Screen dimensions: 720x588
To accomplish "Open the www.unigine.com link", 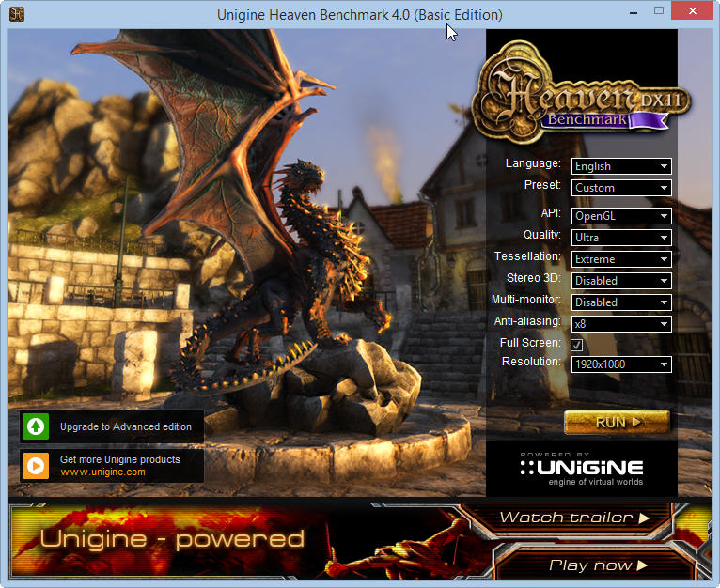I will coord(102,472).
